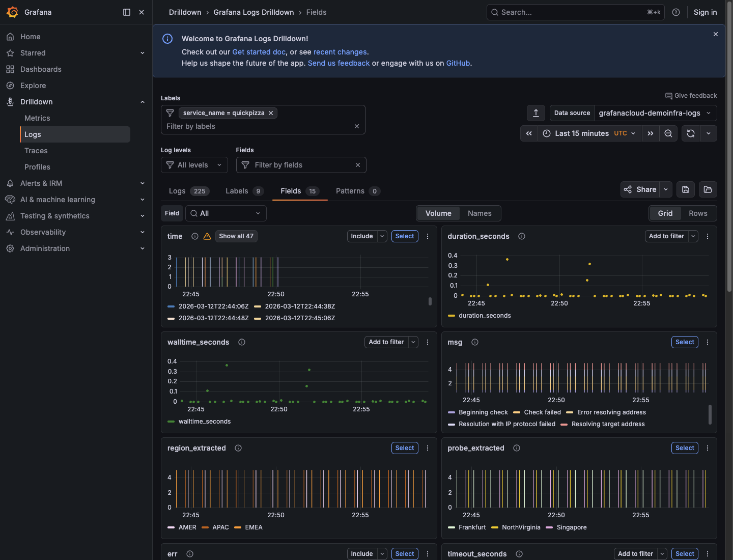The height and width of the screenshot is (560, 733).
Task: Switch the msg/Names toggle to Names
Action: [x=480, y=213]
